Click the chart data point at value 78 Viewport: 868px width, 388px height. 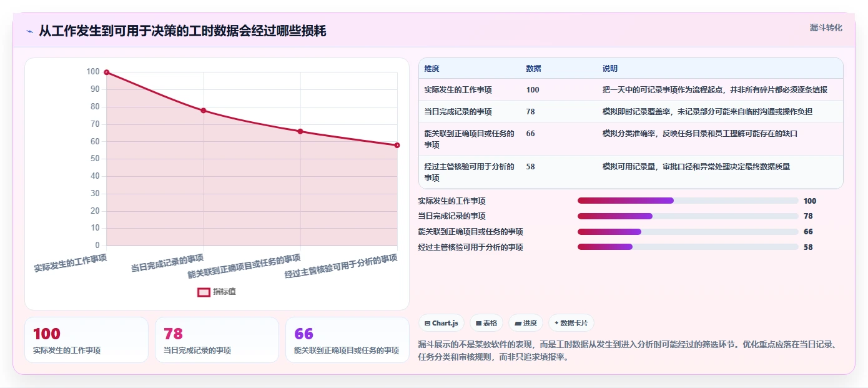point(204,111)
